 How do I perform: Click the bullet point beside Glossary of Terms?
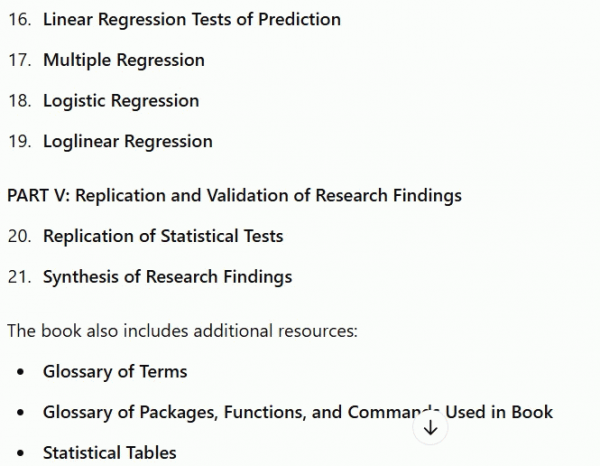pyautogui.click(x=21, y=371)
